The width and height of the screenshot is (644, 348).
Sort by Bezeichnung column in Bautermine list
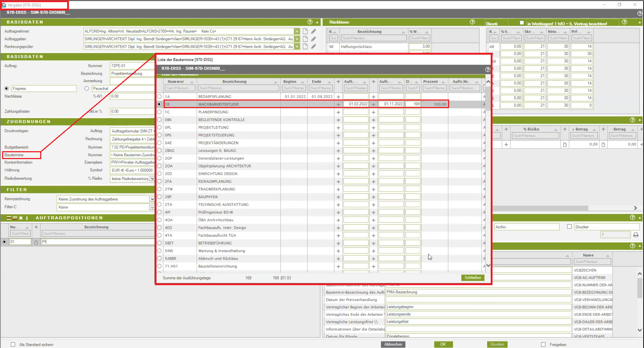click(x=234, y=82)
